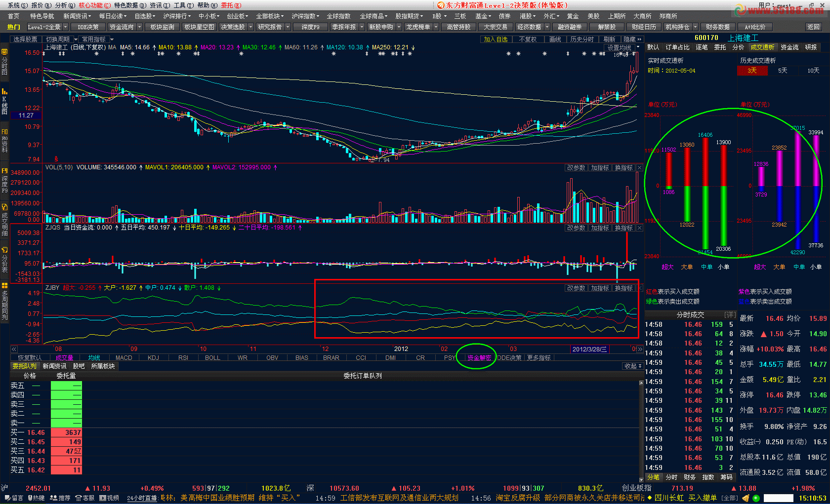The width and height of the screenshot is (830, 504).
Task: Expand the 常用指标 dropdown
Action: [x=112, y=39]
